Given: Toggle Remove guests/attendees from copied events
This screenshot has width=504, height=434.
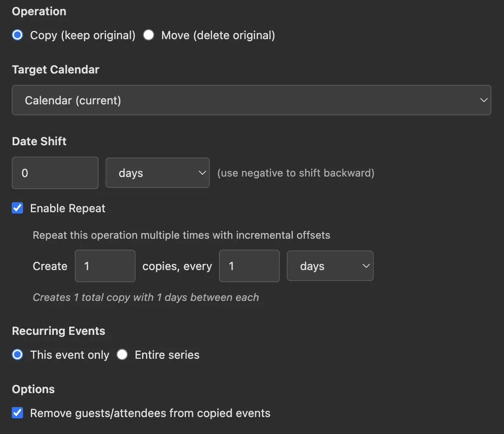Looking at the screenshot, I should (17, 413).
